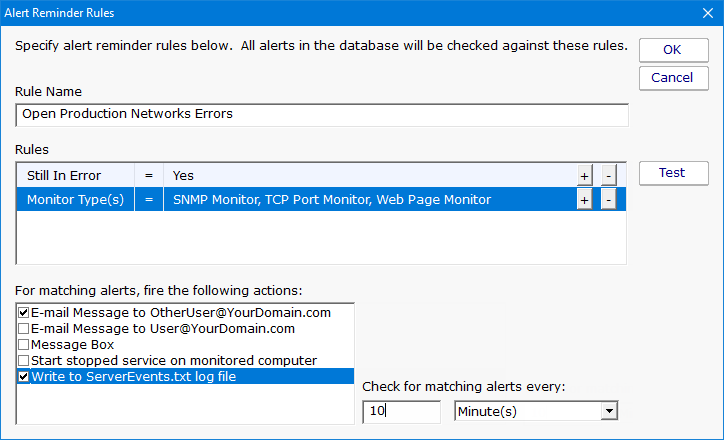Viewport: 724px width, 440px height.
Task: Close the Alert Reminder Rules dialog
Action: [x=703, y=13]
